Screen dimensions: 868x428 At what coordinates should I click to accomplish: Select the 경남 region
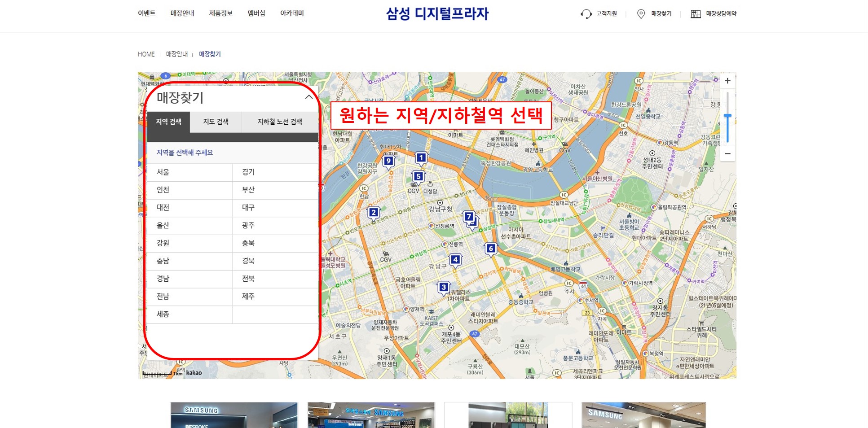pyautogui.click(x=189, y=279)
